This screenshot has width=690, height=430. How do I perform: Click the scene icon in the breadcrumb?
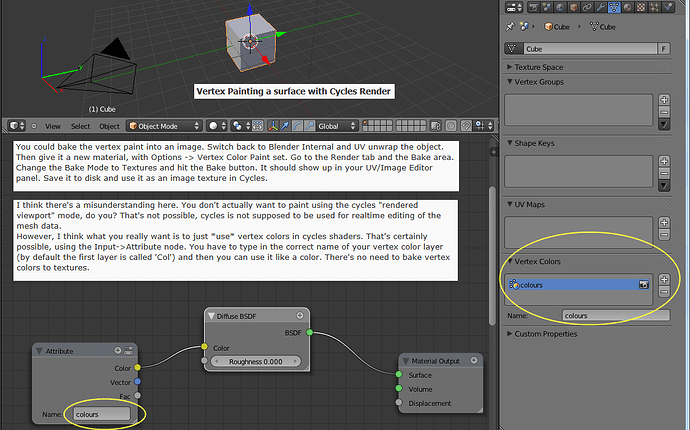pos(524,27)
